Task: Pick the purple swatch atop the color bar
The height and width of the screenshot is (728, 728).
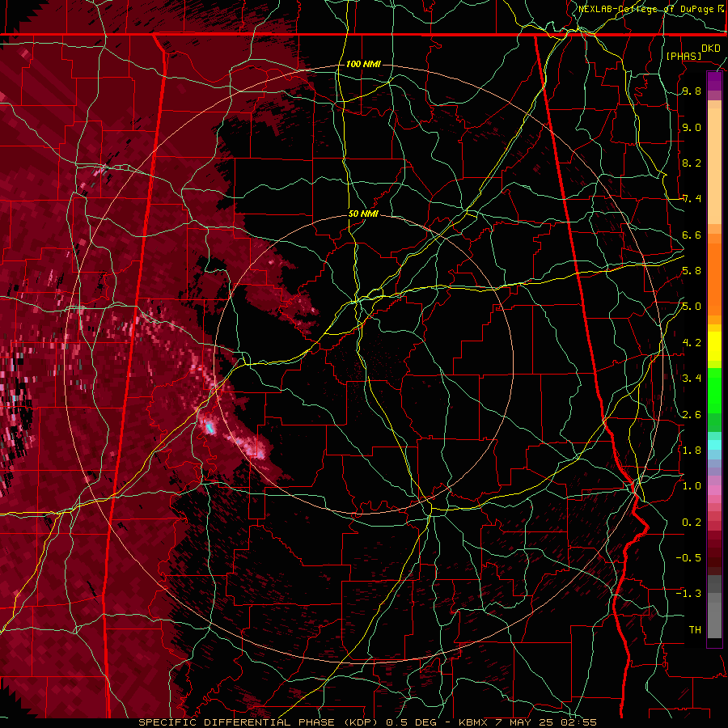Action: point(714,81)
